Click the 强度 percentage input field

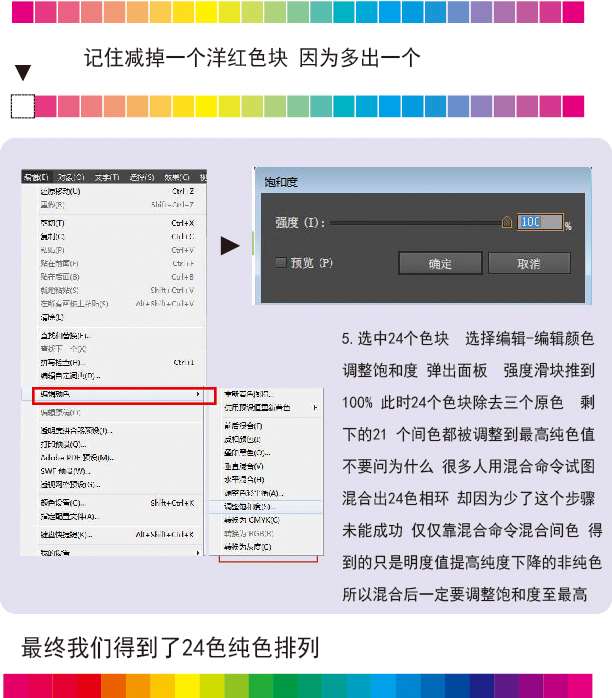click(x=540, y=222)
